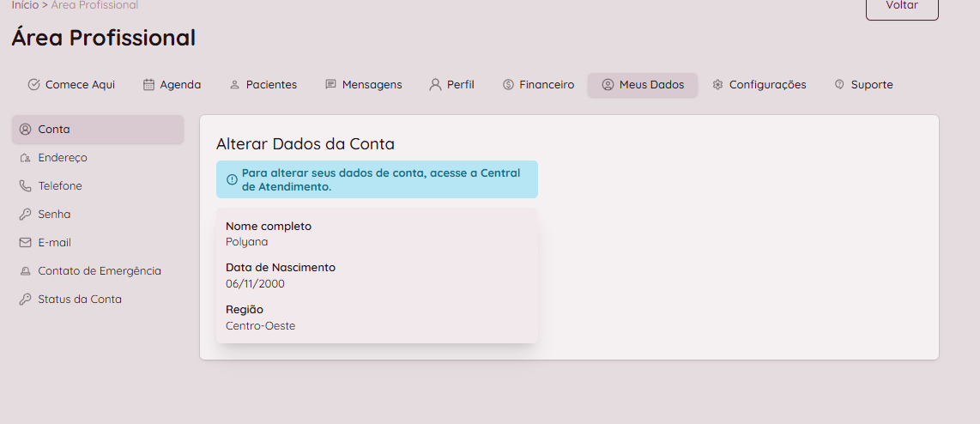980x424 pixels.
Task: Click the calendar icon beside Agenda
Action: 148,85
